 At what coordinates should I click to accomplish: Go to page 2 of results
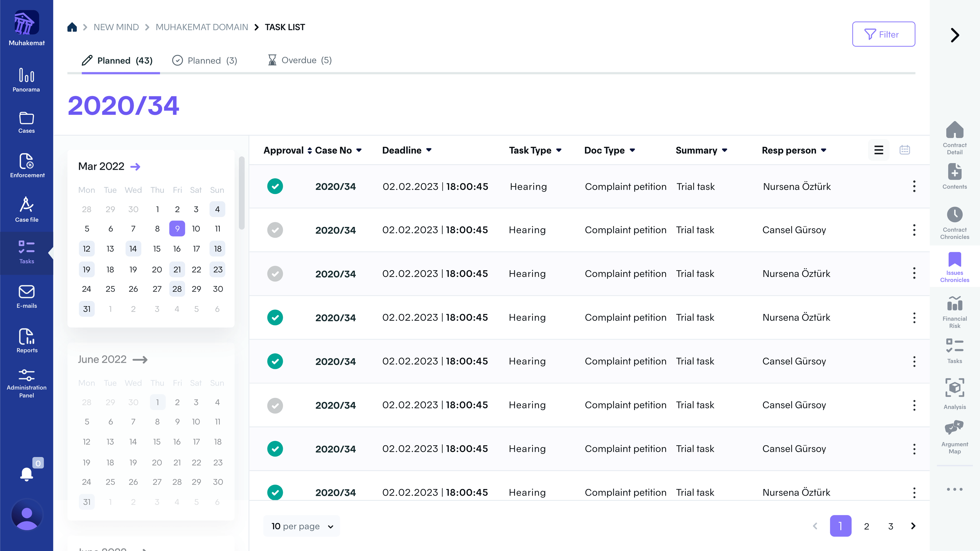[x=866, y=526]
